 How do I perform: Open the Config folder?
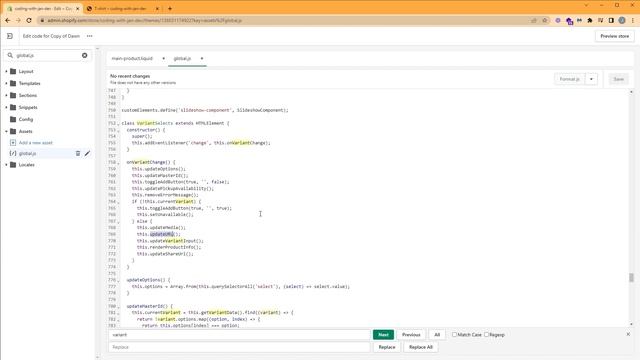[x=26, y=119]
